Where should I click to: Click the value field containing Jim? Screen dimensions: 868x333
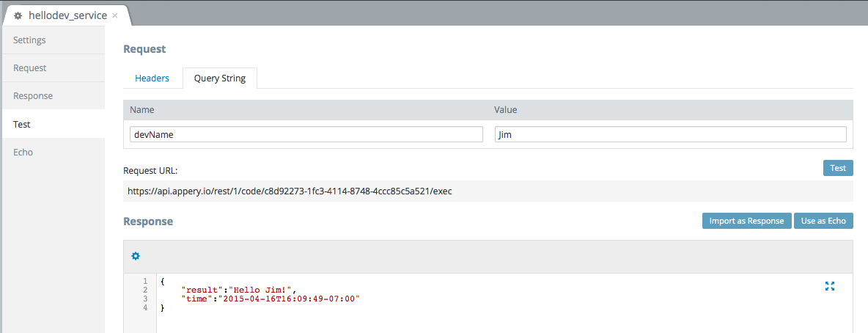tap(670, 134)
